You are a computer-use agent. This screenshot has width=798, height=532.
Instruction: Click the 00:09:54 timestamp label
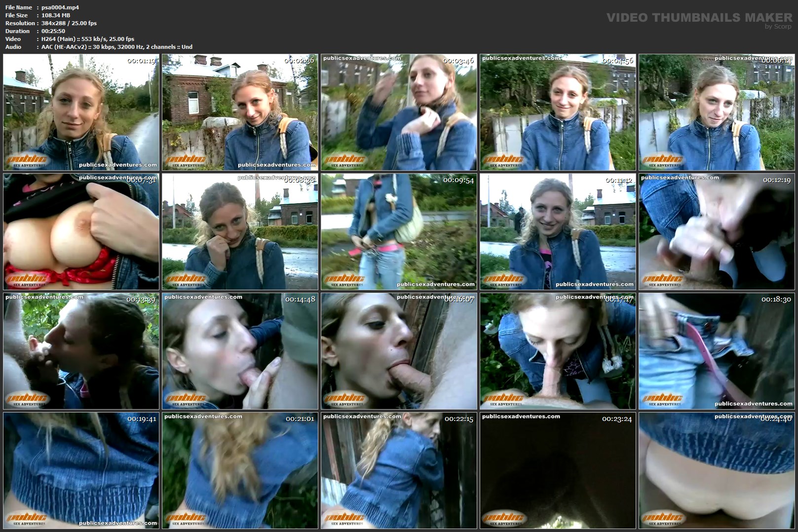[458, 181]
